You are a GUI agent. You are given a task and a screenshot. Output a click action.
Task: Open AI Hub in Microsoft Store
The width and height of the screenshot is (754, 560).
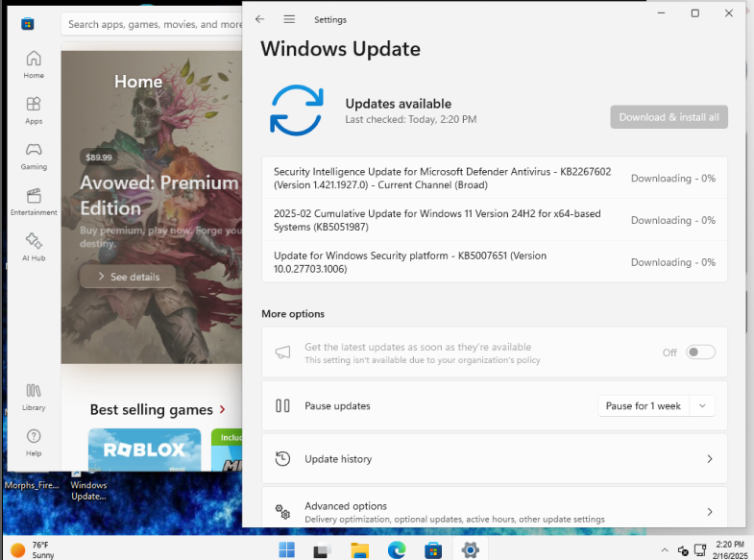[34, 247]
